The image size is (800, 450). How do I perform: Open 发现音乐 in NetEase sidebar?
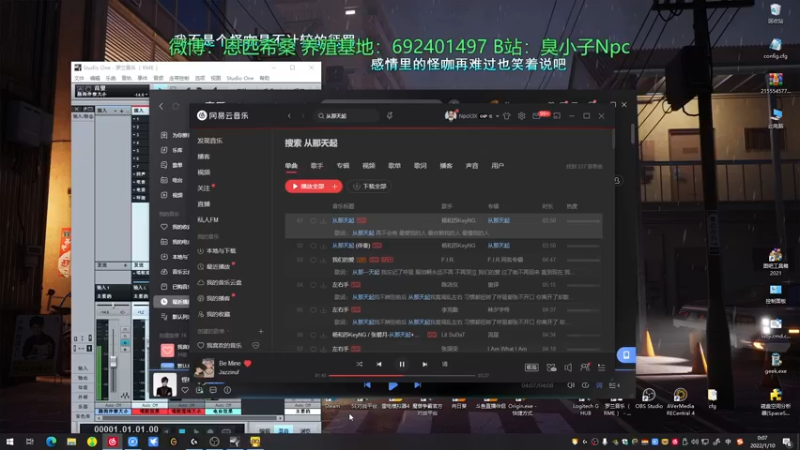point(210,140)
